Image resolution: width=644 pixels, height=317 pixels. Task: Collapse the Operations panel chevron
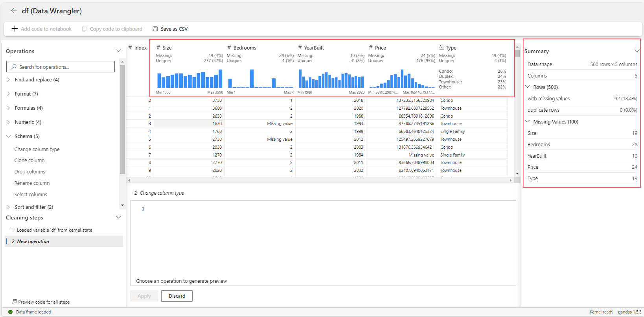pos(118,51)
